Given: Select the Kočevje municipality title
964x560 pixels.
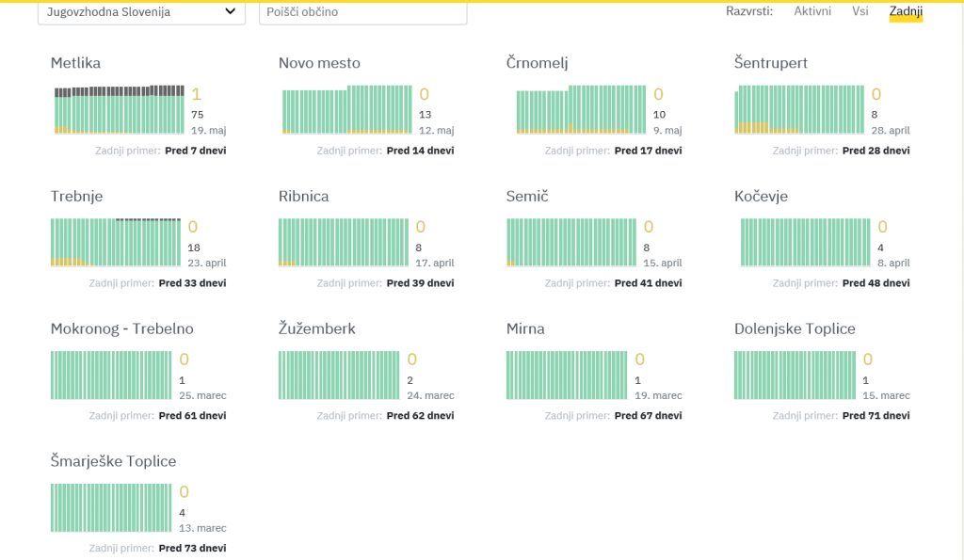Looking at the screenshot, I should (761, 196).
